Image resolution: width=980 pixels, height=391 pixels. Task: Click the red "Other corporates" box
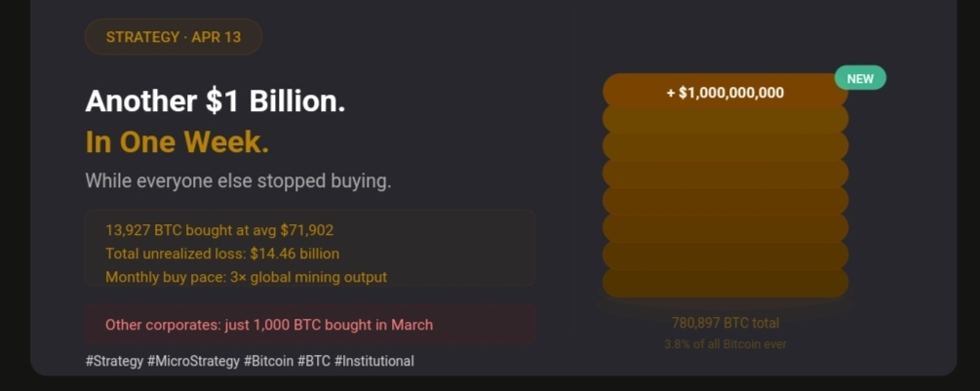310,325
